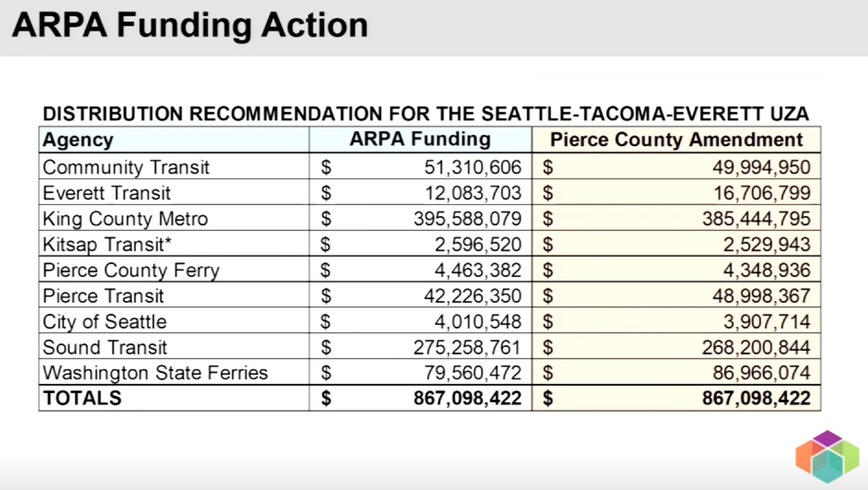This screenshot has width=868, height=490.
Task: Select the TOTALS row label
Action: tap(82, 398)
